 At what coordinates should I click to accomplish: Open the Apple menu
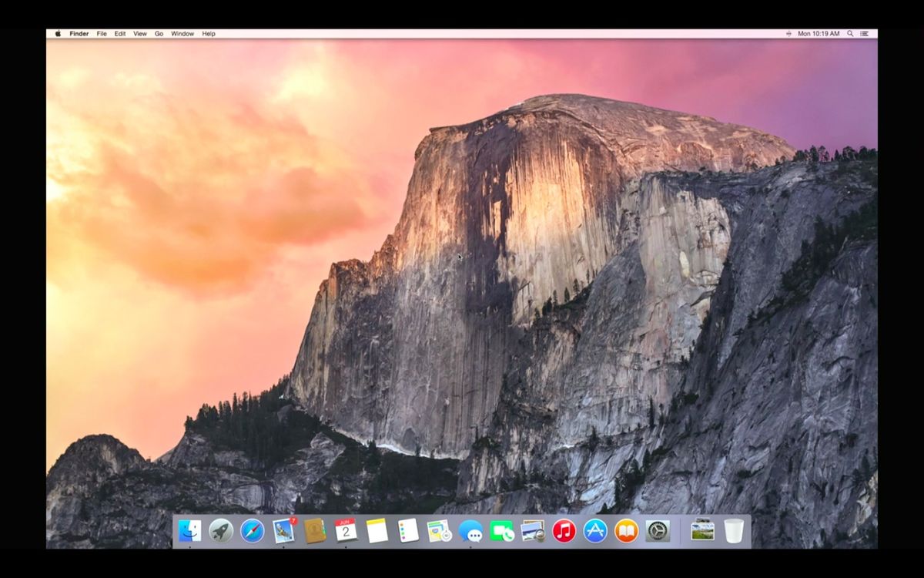[58, 33]
